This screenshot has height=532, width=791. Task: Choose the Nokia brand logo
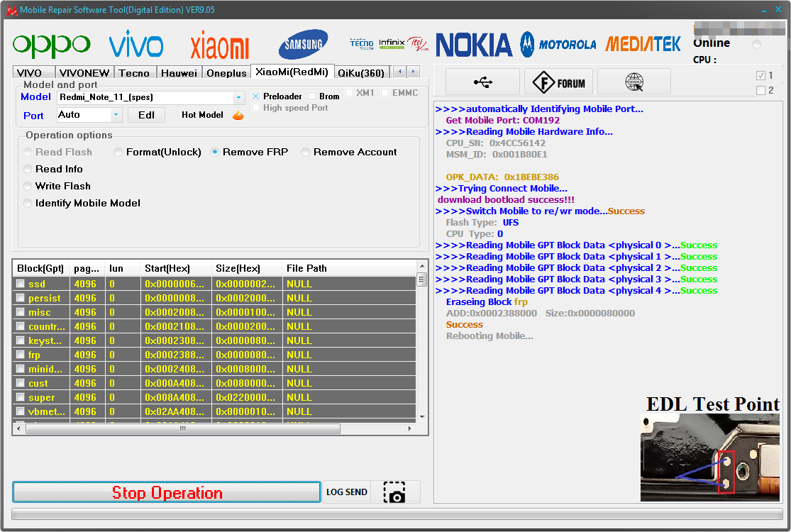(x=474, y=45)
